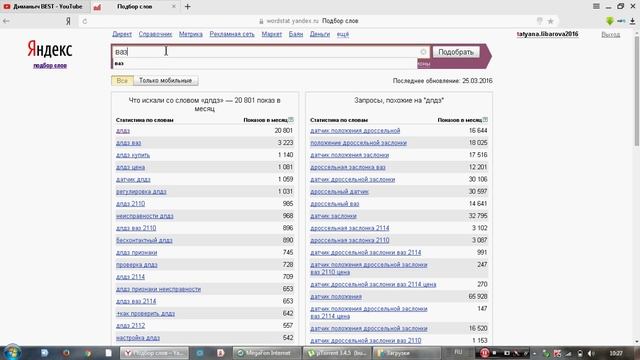The image size is (640, 360).
Task: Select the 'Все' device filter
Action: click(122, 80)
